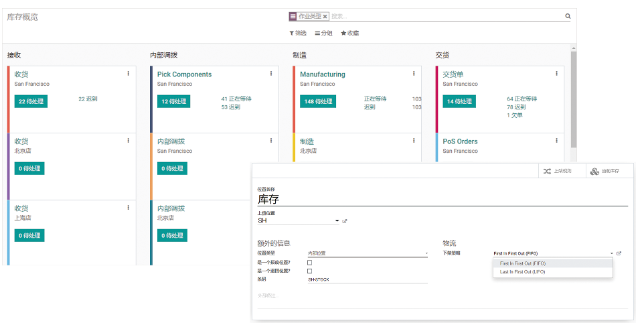This screenshot has width=644, height=323.
Task: Expand the 位置类型 内部位置 dropdown
Action: [426, 254]
